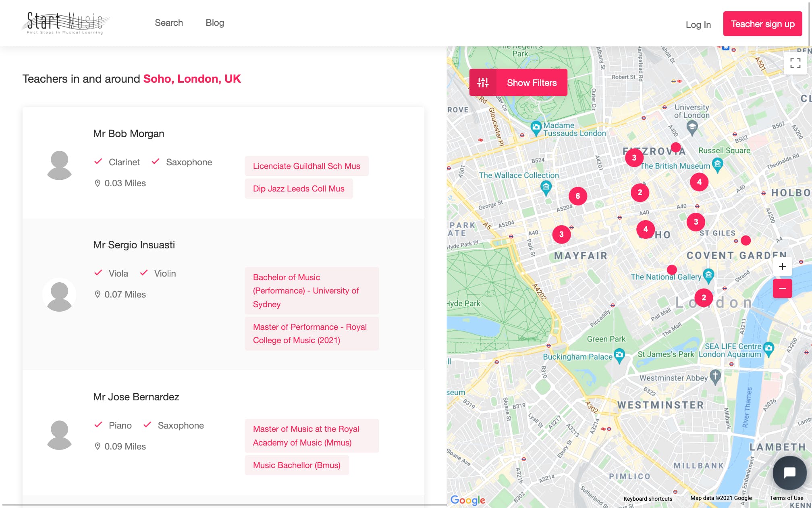This screenshot has width=812, height=508.
Task: Open Mr Jose Bernardez's profile
Action: [x=136, y=397]
